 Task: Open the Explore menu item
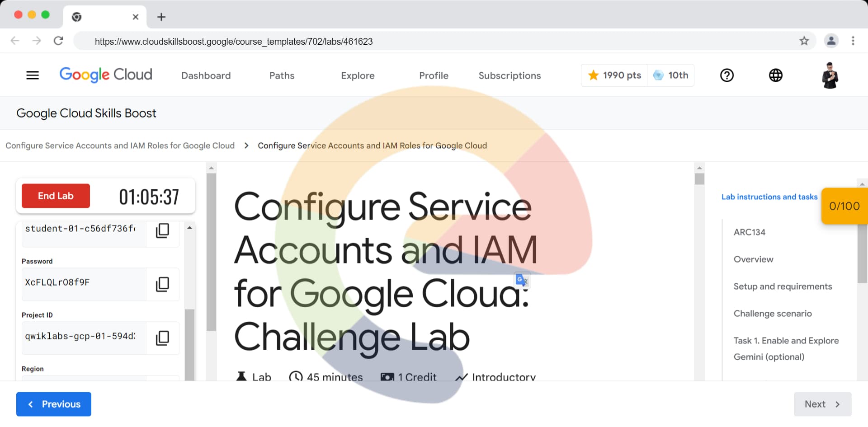(x=358, y=76)
